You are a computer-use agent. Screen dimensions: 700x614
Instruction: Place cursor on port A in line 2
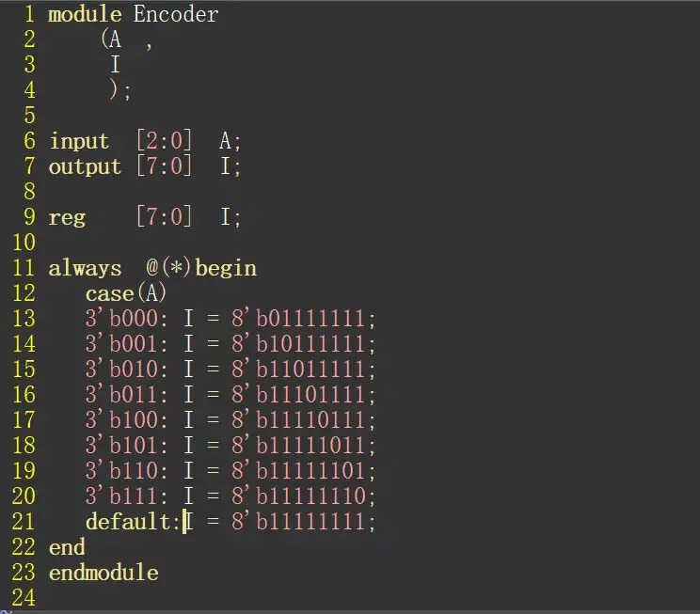click(115, 39)
